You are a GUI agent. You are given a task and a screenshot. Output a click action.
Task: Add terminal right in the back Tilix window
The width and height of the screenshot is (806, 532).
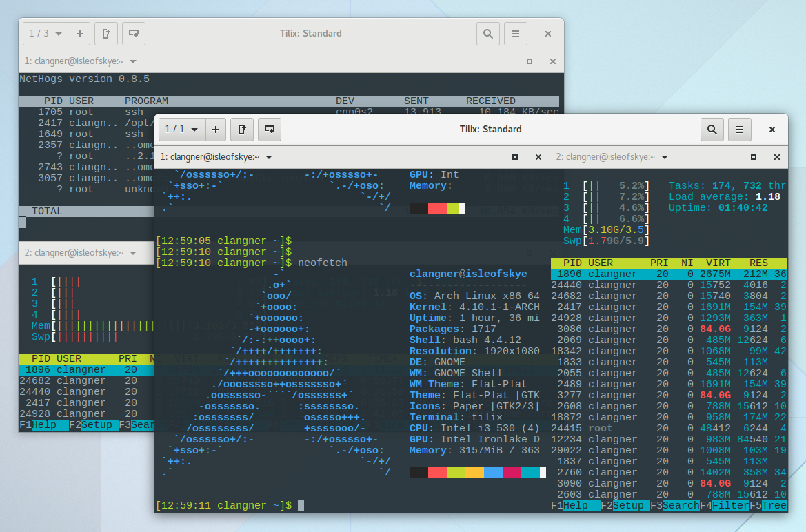[x=106, y=33]
